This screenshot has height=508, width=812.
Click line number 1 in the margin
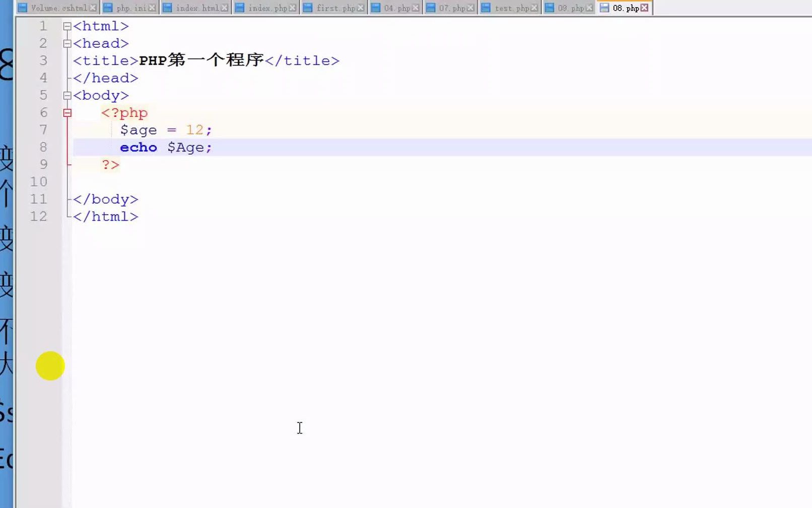click(x=43, y=26)
